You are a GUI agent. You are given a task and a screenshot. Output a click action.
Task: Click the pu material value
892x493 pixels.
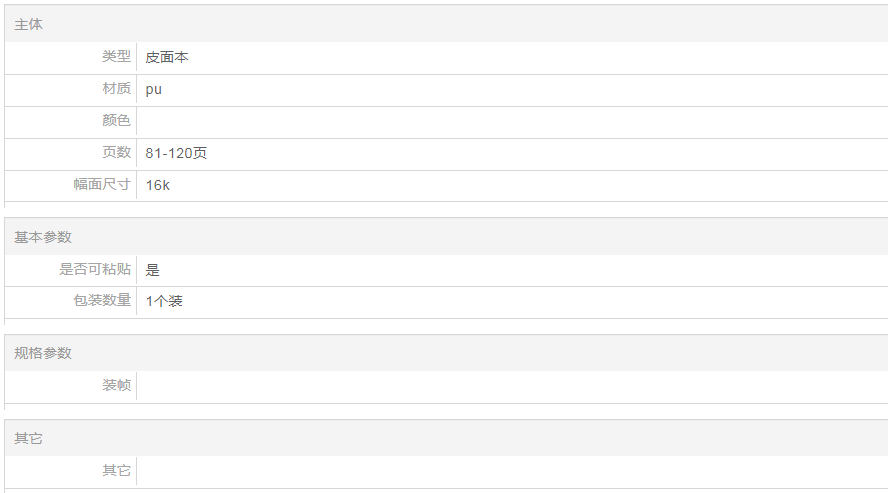tap(154, 89)
